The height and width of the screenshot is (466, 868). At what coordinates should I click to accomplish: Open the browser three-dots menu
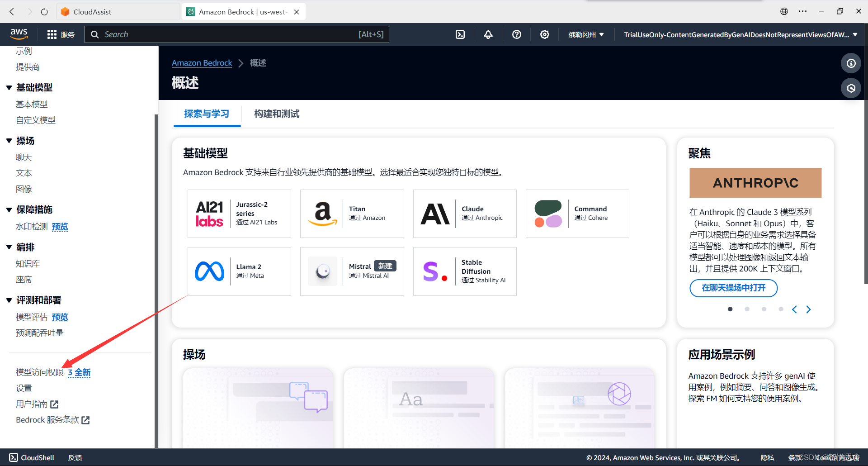pos(802,11)
